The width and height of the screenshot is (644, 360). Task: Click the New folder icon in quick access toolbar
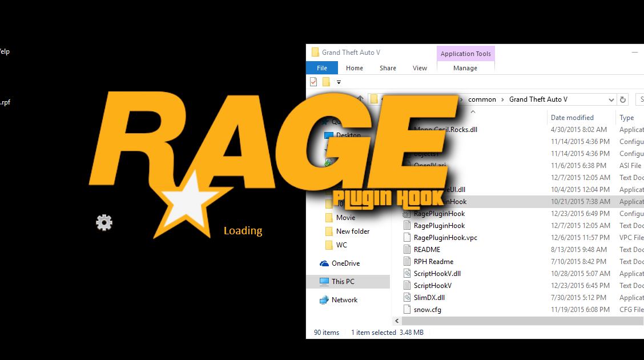326,82
